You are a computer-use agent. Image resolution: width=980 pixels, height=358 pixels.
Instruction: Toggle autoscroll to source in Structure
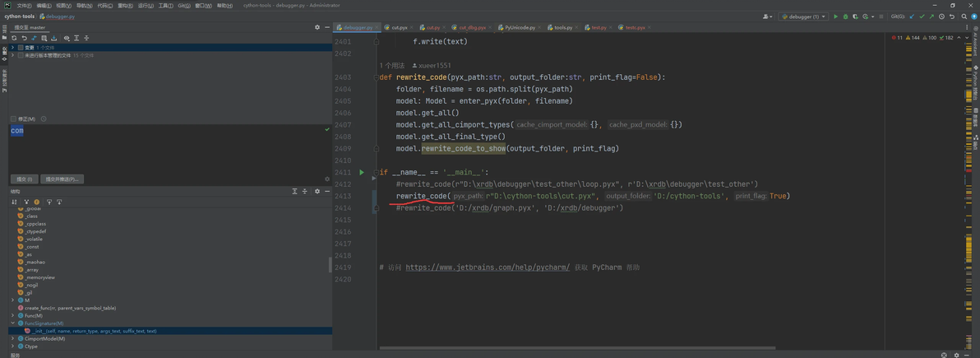[x=49, y=202]
